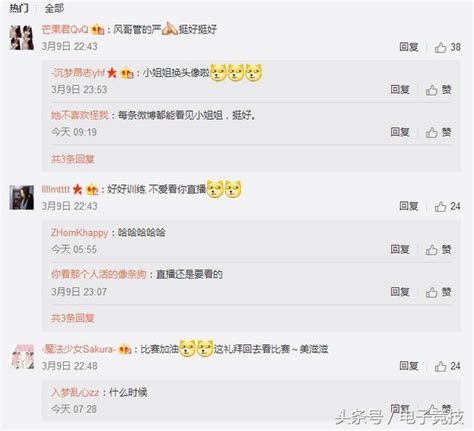The width and height of the screenshot is (474, 431).
Task: Open 芒果君QvQ's avatar thumbnail
Action: (22, 37)
